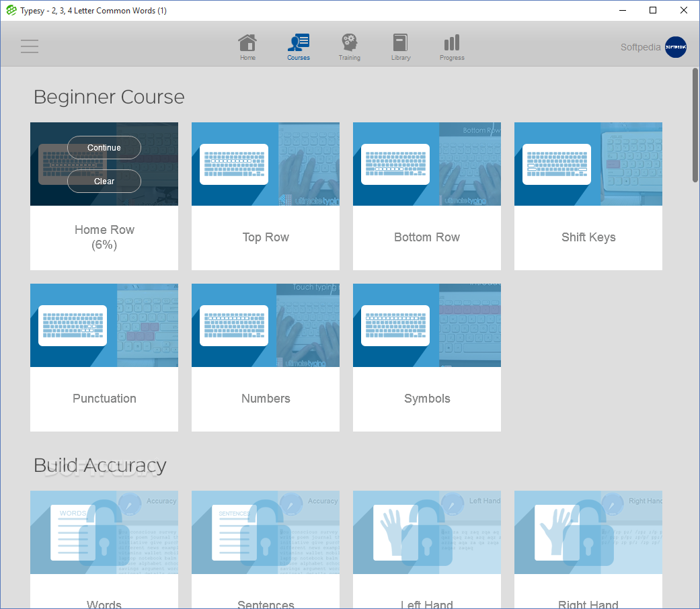This screenshot has width=700, height=609.
Task: Click the Softpedia profile avatar
Action: [x=675, y=47]
